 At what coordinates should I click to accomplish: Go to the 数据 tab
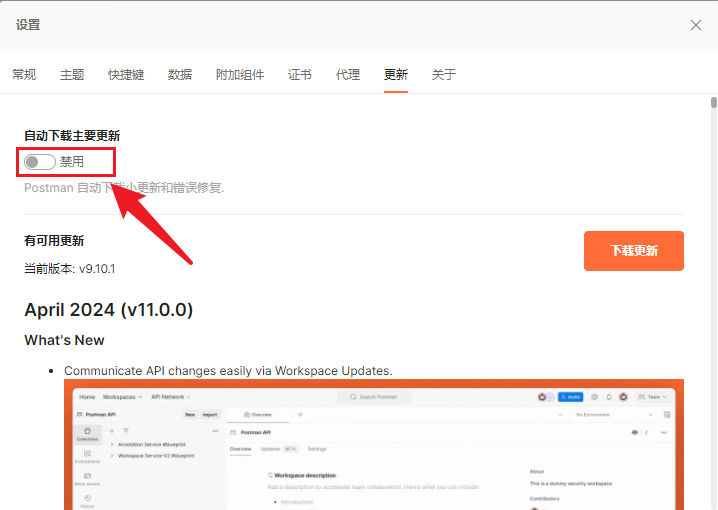click(x=180, y=75)
